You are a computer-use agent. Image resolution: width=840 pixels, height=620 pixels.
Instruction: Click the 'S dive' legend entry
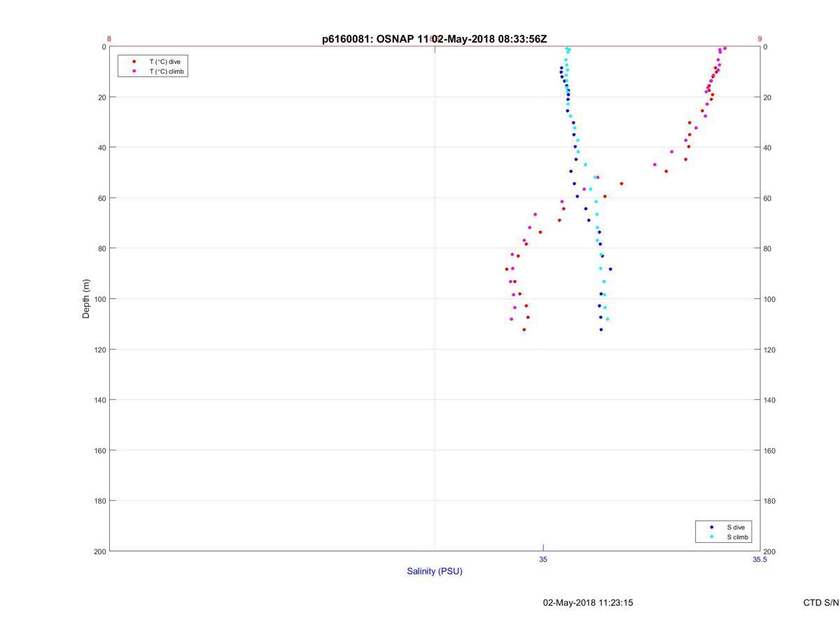pyautogui.click(x=736, y=527)
